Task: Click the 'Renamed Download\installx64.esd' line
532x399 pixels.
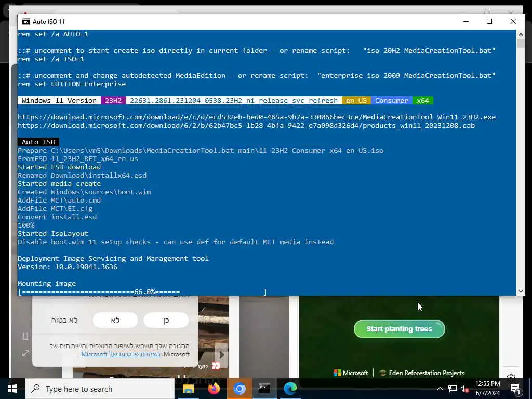Action: (82, 176)
